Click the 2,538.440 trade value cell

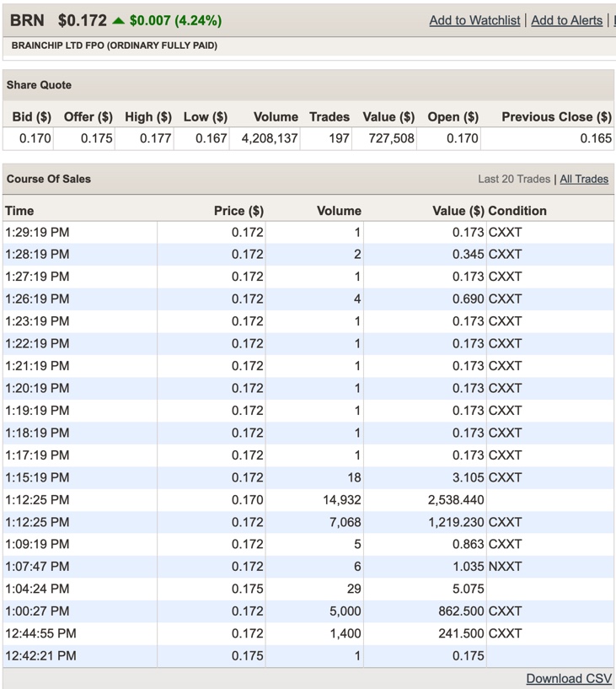coord(456,499)
